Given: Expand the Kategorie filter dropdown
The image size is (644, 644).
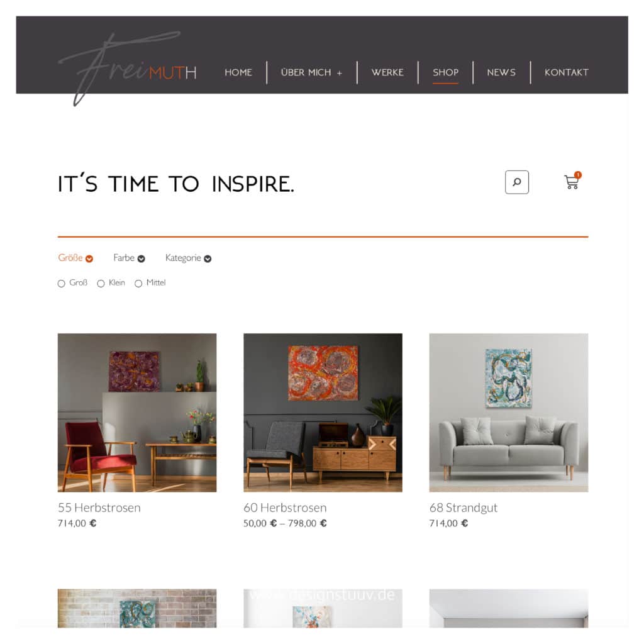Looking at the screenshot, I should [188, 258].
